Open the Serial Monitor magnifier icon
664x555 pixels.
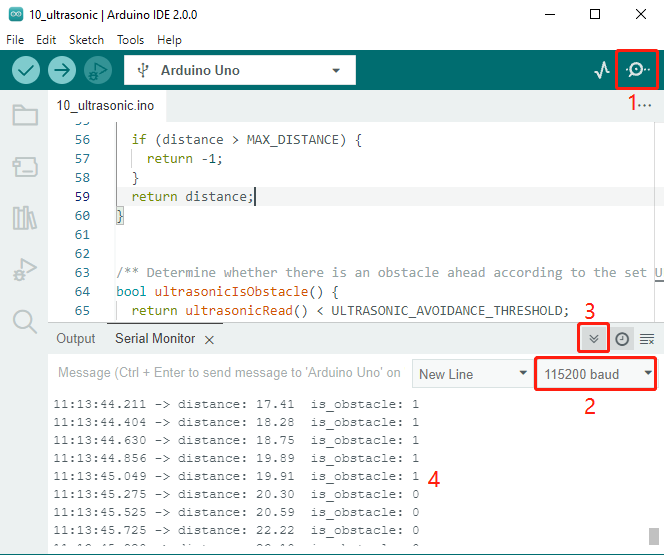(636, 69)
